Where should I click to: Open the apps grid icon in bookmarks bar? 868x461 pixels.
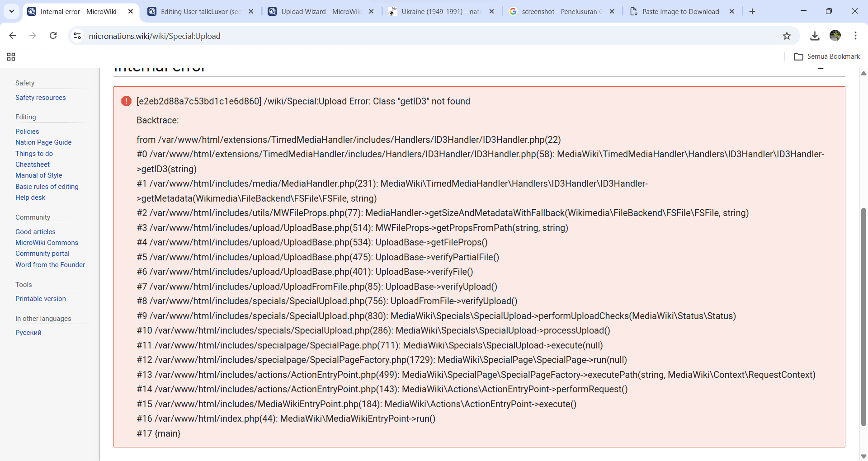point(11,56)
